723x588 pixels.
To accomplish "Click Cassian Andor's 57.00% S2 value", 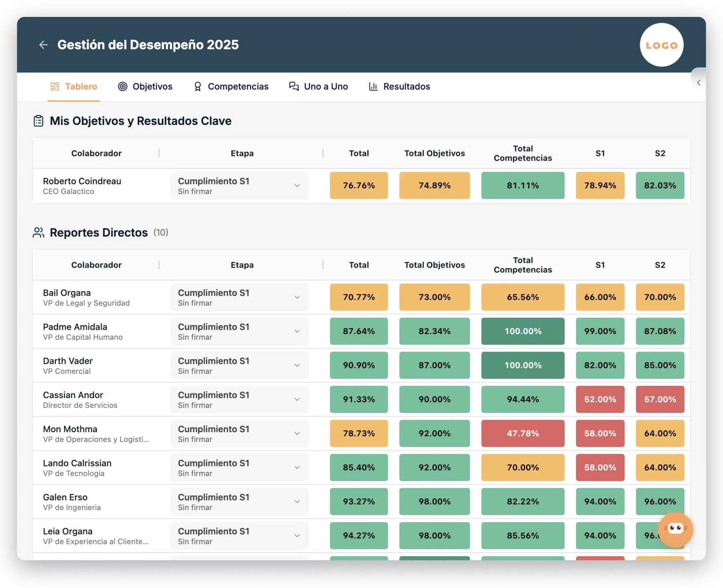I will 660,400.
